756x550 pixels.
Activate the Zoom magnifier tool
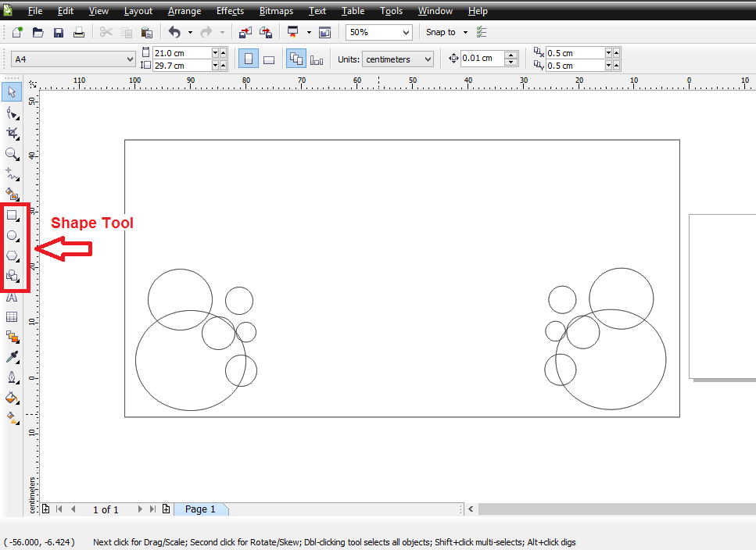tap(12, 154)
